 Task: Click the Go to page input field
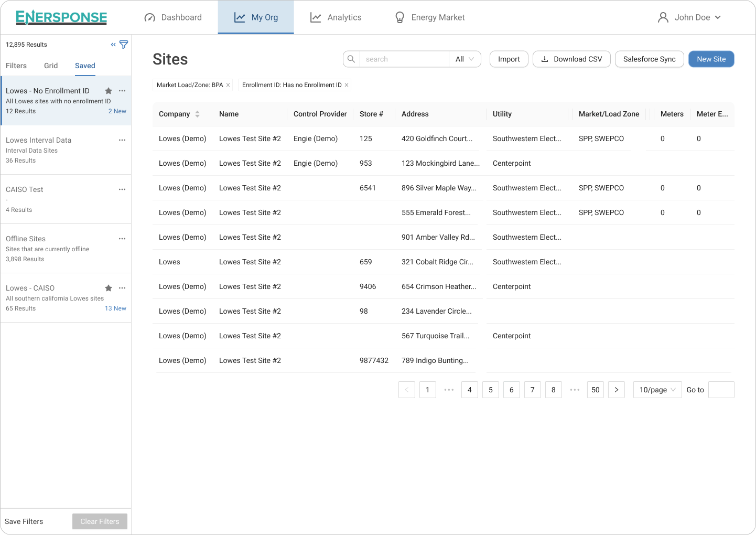[x=721, y=390]
